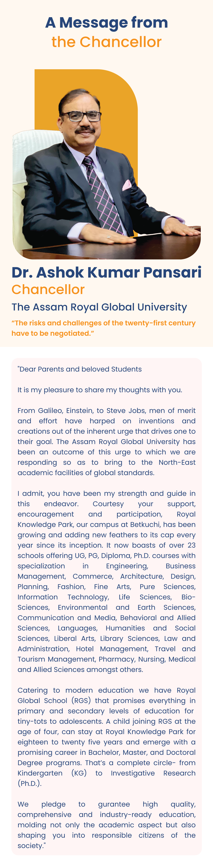Click the orange "Chancellor" title below the name
The image size is (213, 868).
tap(48, 290)
